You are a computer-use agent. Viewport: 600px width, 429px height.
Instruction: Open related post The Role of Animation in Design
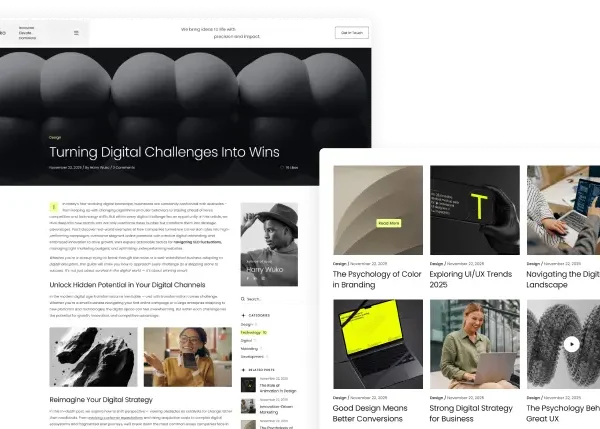278,388
